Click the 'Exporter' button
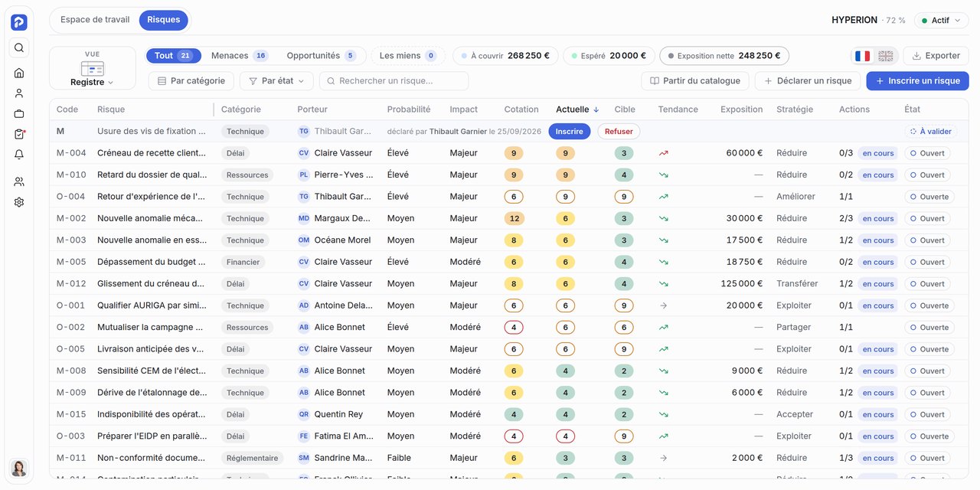Viewport: 980px width, 490px height. point(936,56)
